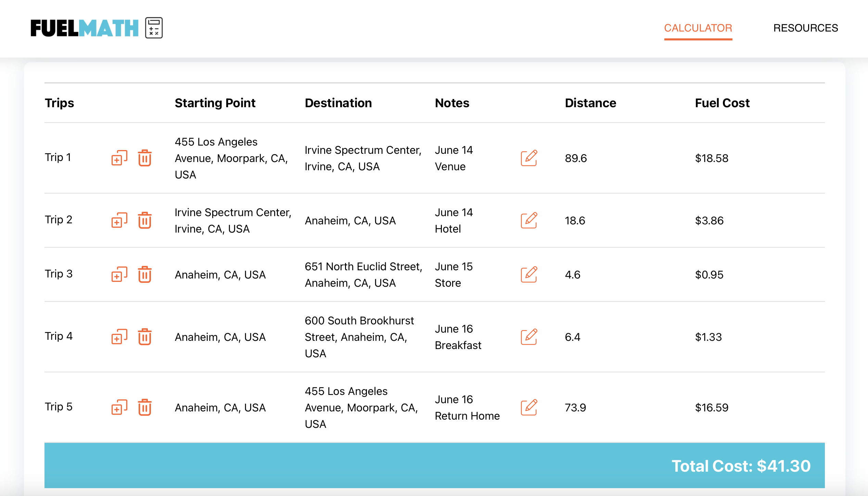Click the FuelMath calculator logo icon
Screen dimensions: 868x496
point(154,28)
